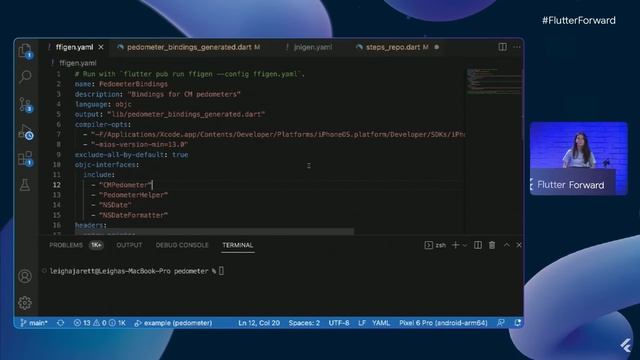The width and height of the screenshot is (640, 360).
Task: Click "PedometerHelper" entry
Action: (x=133, y=195)
